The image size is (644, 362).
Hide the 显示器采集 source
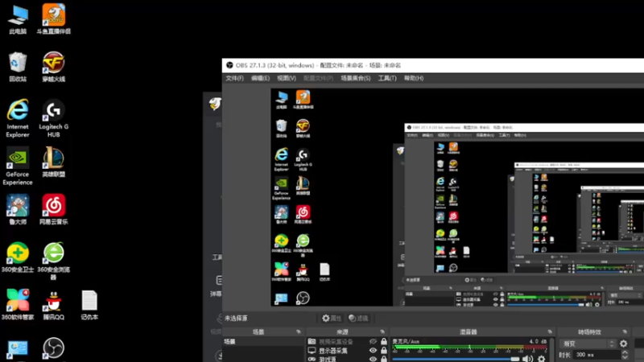(373, 351)
